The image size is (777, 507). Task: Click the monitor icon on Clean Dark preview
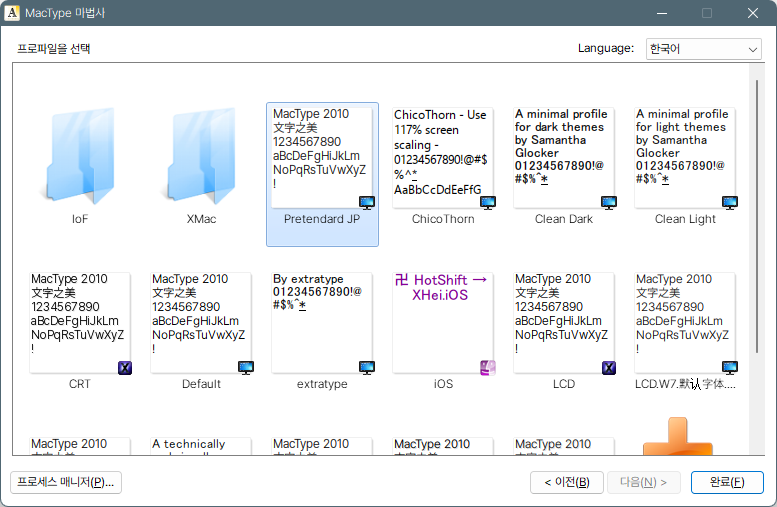609,202
